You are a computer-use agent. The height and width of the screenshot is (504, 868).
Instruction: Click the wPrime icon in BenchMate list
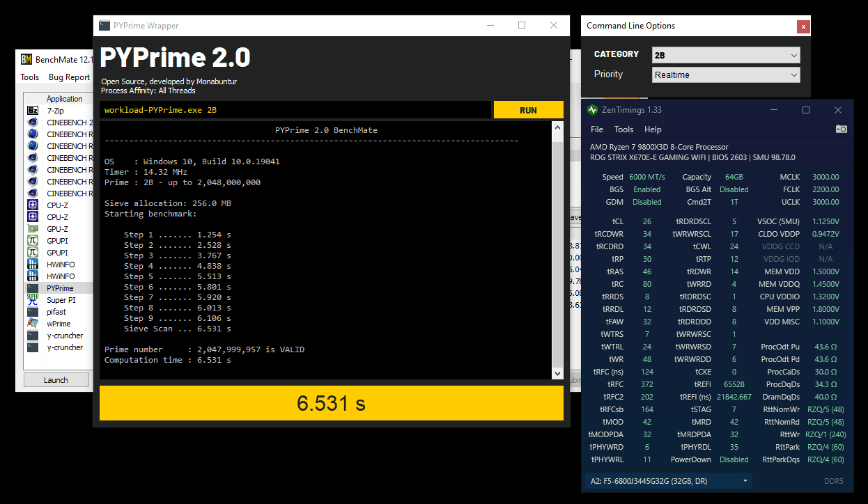pyautogui.click(x=33, y=324)
